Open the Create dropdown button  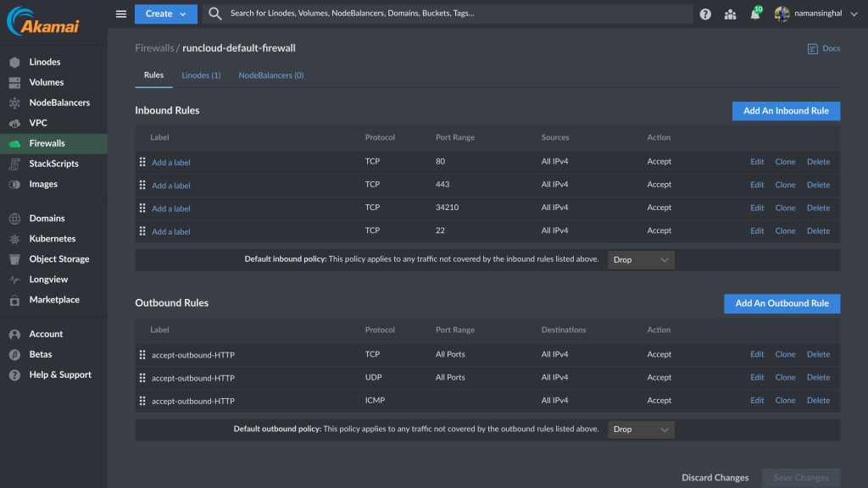pos(166,14)
